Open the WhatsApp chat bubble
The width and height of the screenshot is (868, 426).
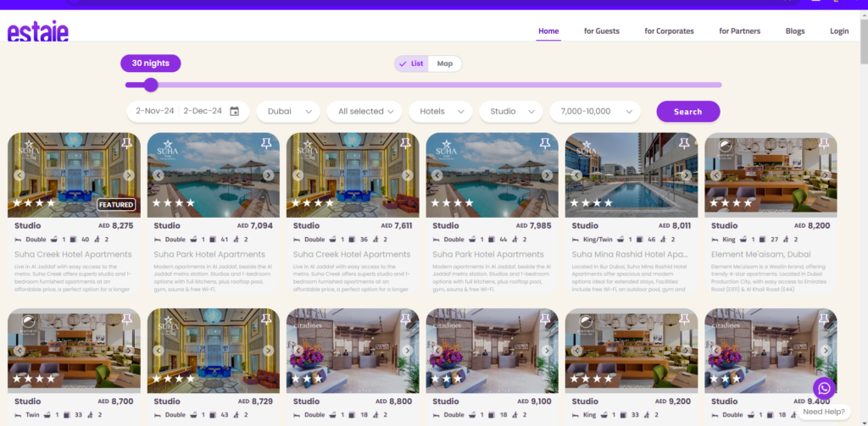tap(824, 388)
